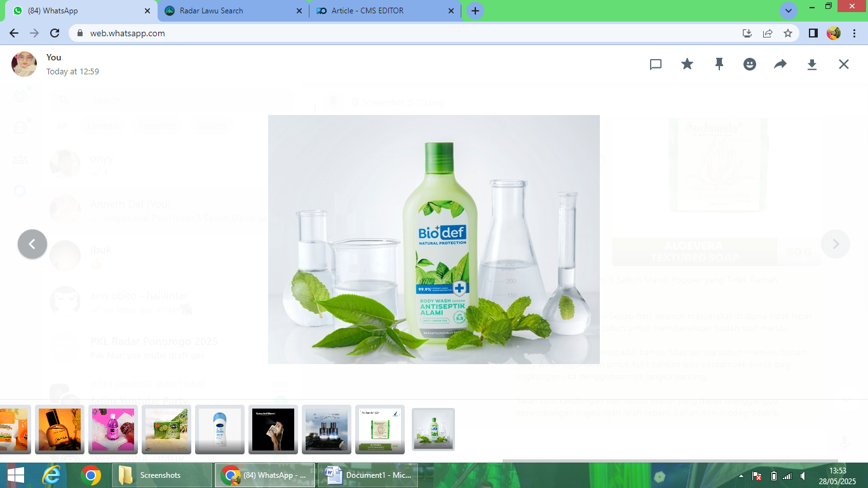The height and width of the screenshot is (488, 868).
Task: Bookmark this page with the star
Action: (x=788, y=33)
